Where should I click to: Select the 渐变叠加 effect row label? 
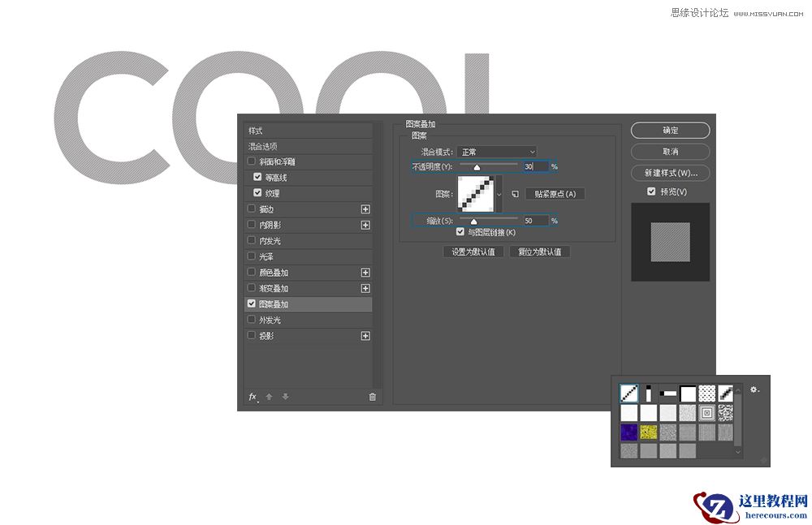274,288
